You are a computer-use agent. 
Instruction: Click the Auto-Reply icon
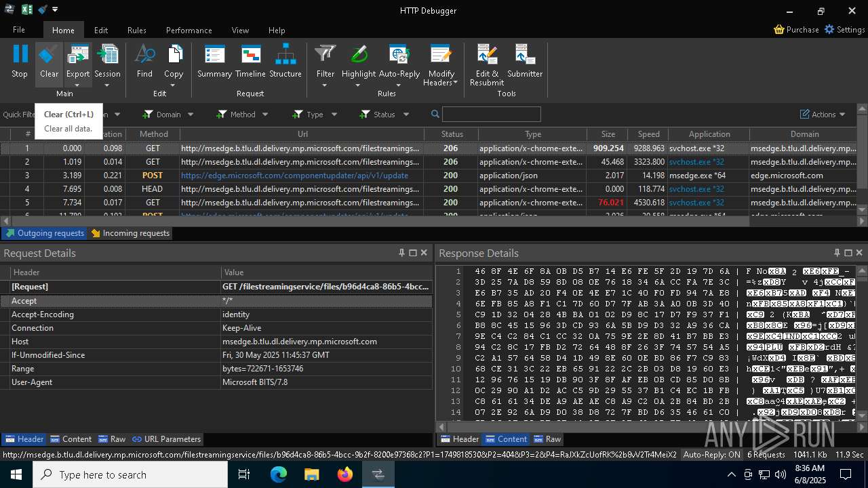click(x=399, y=54)
